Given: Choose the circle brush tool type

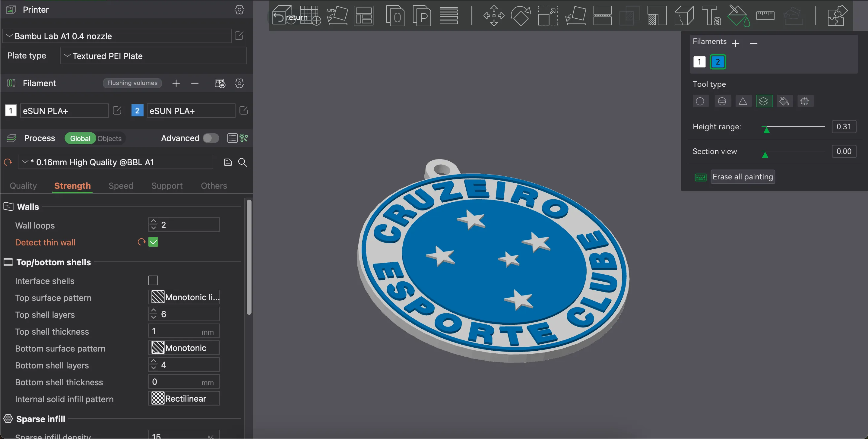Looking at the screenshot, I should coord(700,101).
